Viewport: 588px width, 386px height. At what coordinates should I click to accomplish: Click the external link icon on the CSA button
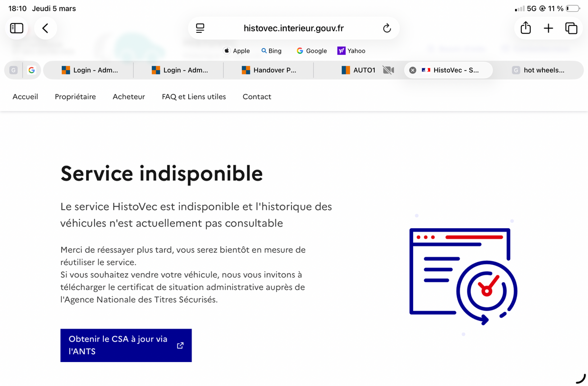(x=180, y=345)
